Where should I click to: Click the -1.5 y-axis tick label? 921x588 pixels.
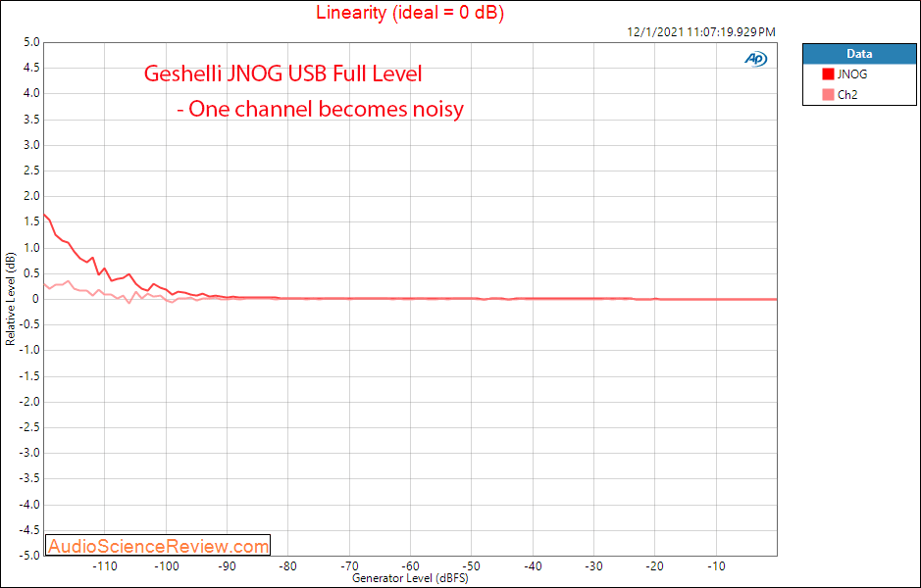tap(30, 376)
